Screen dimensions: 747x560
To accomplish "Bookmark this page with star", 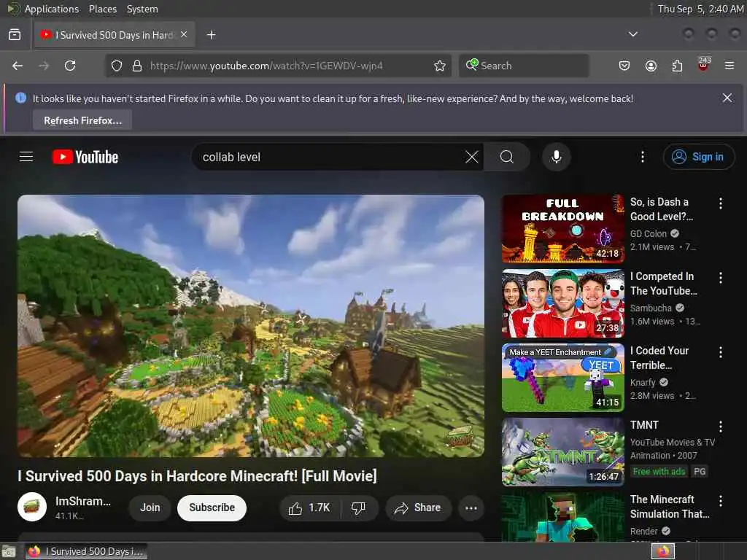I will click(x=440, y=66).
